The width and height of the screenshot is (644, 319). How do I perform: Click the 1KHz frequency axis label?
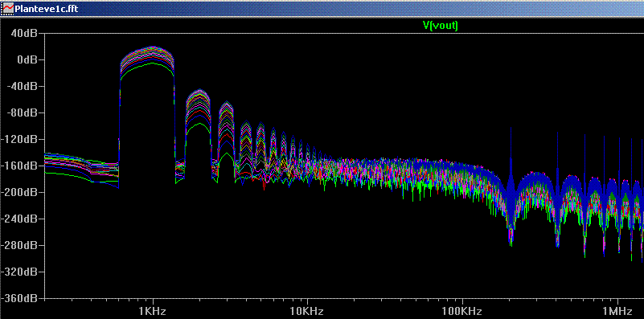point(154,312)
